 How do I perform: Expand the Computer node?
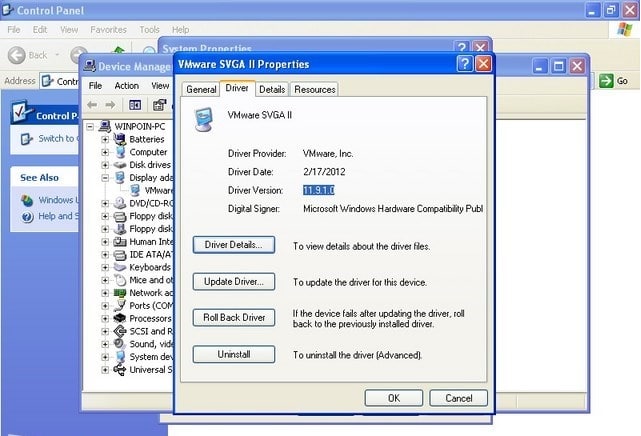click(x=105, y=152)
